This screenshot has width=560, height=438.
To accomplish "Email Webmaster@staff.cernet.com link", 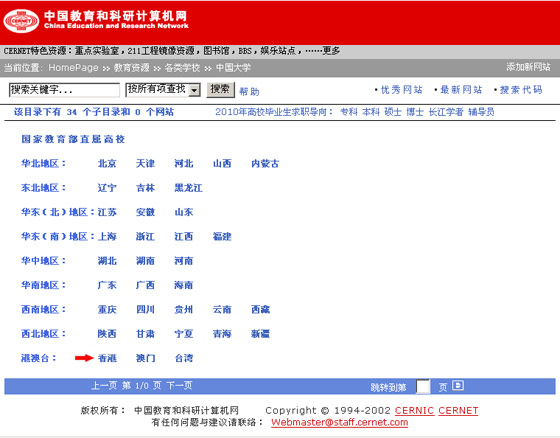I will tap(339, 422).
